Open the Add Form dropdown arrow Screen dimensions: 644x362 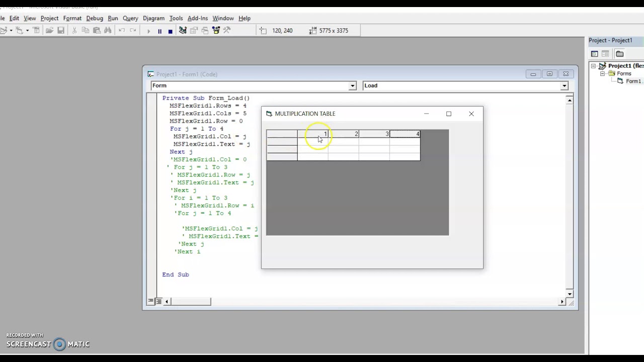27,31
